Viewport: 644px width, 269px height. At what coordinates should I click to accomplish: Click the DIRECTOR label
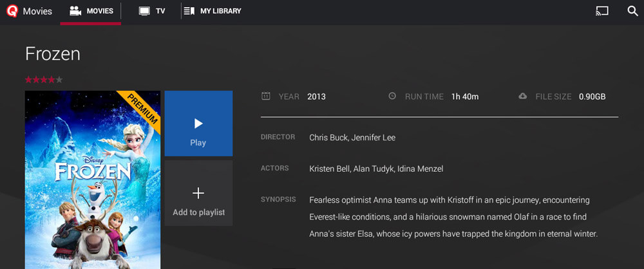tap(278, 137)
